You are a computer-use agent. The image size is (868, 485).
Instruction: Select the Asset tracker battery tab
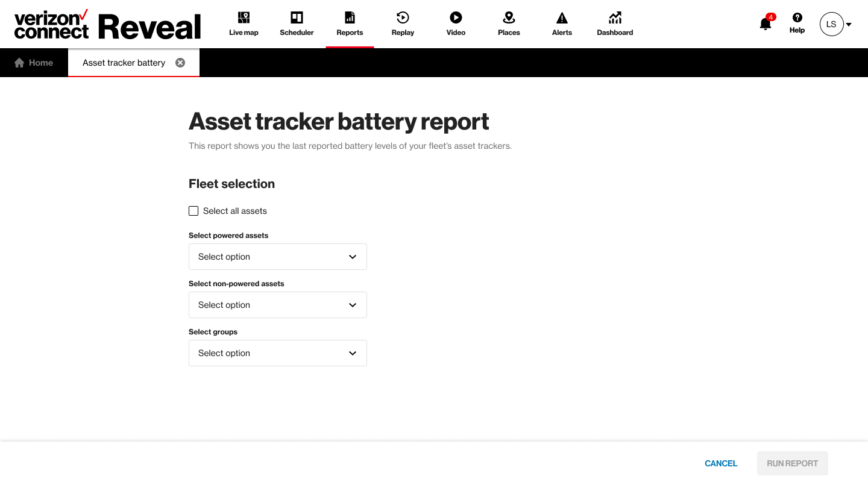(x=124, y=63)
